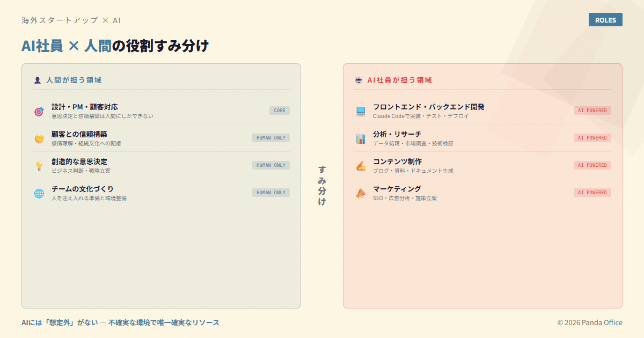This screenshot has width=644, height=338.
Task: Click the globe icon beside チームの文化づくり
Action: click(x=39, y=193)
